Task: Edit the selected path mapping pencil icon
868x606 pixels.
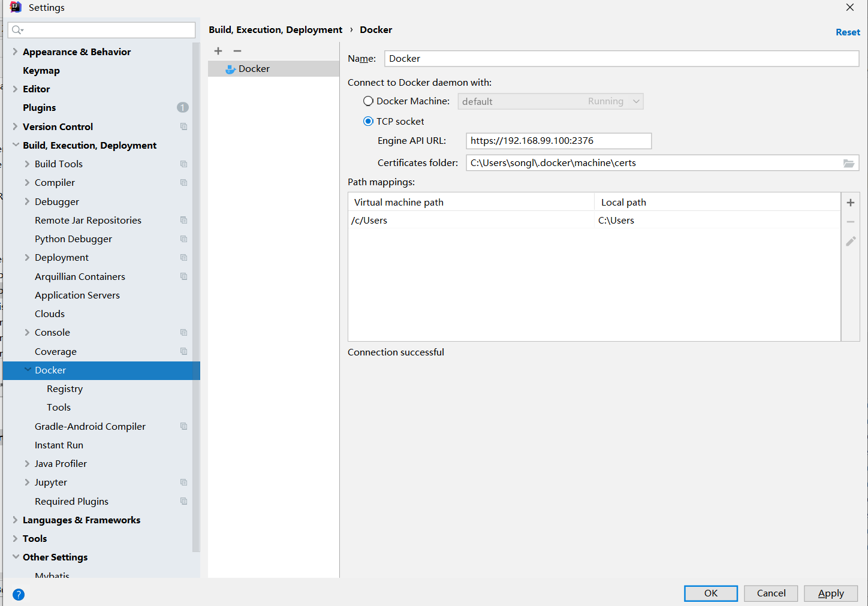Action: click(851, 241)
